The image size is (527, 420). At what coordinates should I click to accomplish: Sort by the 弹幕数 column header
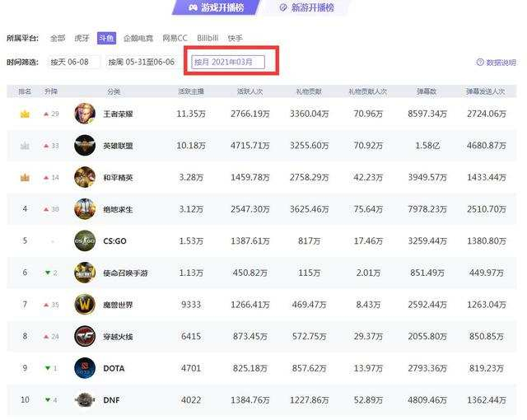tap(427, 91)
